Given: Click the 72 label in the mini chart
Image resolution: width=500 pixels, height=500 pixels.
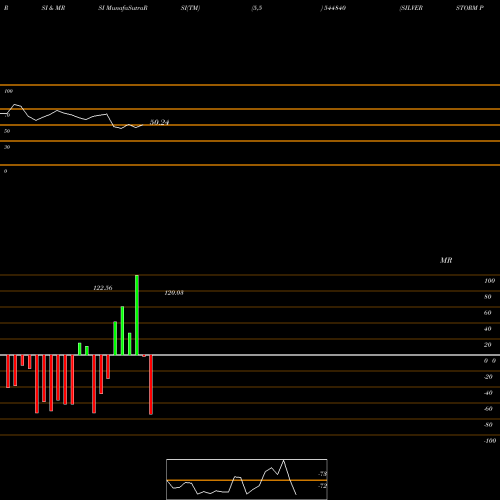Looking at the screenshot, I should [x=323, y=486].
